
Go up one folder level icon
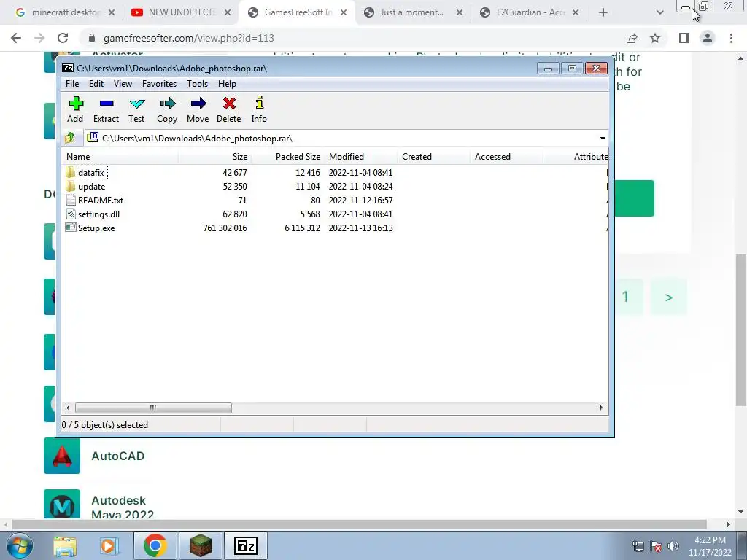click(70, 138)
